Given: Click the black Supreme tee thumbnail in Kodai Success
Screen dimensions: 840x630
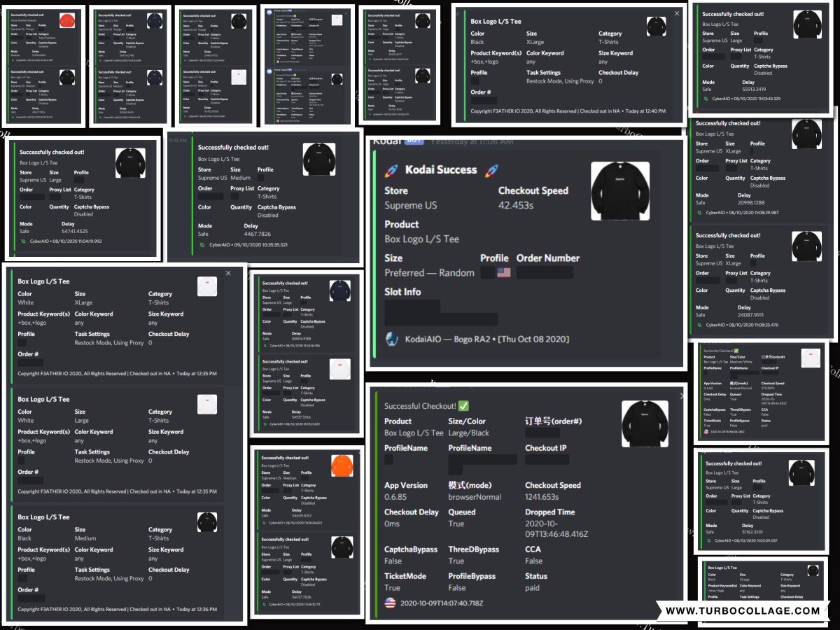Looking at the screenshot, I should tap(620, 189).
